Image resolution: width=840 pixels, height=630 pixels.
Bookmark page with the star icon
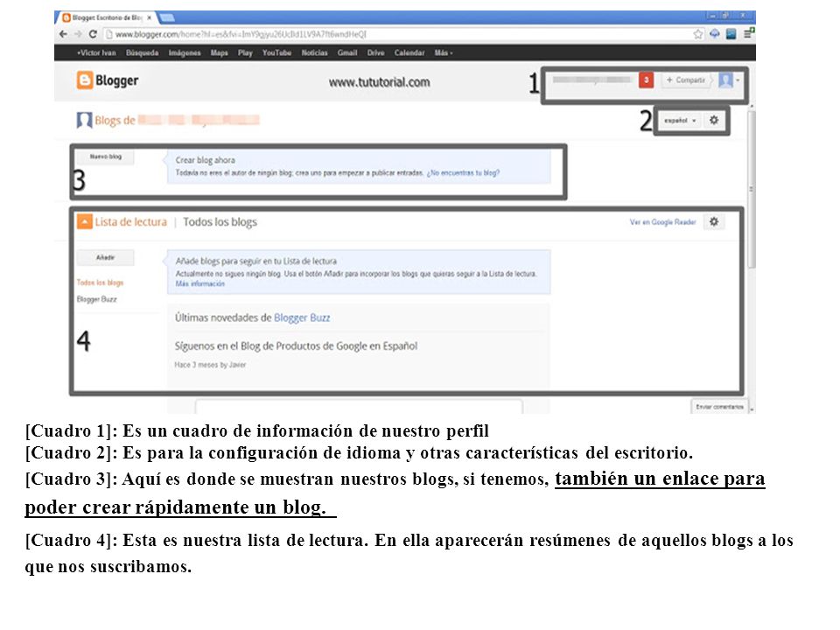point(698,34)
